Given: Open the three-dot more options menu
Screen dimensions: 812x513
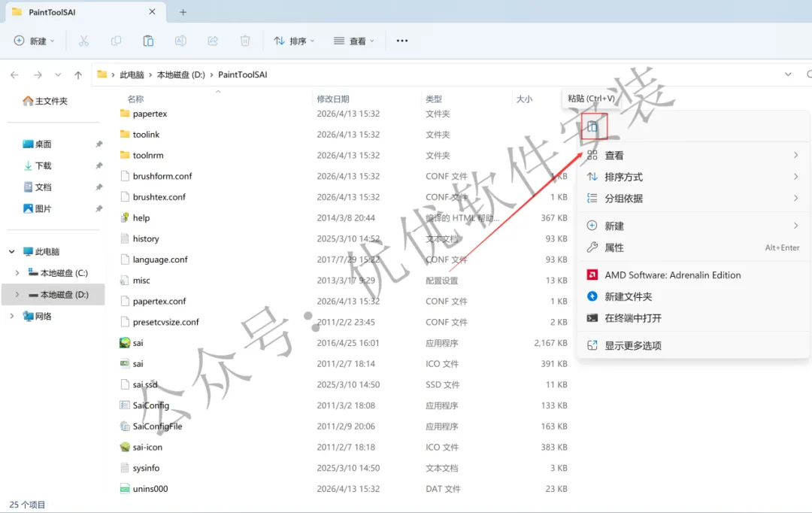Looking at the screenshot, I should [401, 41].
